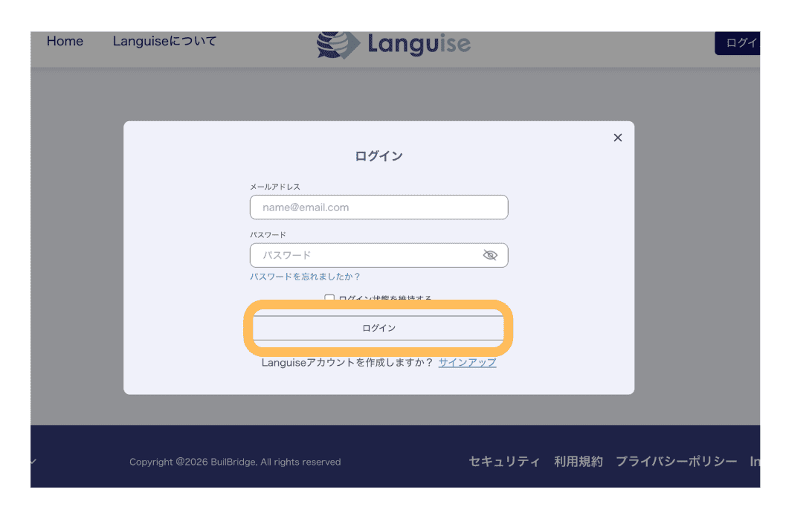Click the BuilBridge copyright text in footer
Screen dimensions: 812x519
(235, 462)
